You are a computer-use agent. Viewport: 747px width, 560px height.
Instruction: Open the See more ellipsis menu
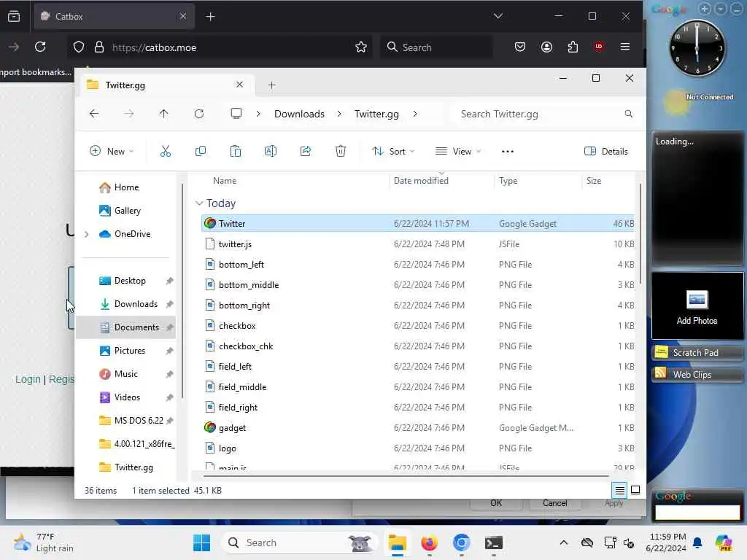pyautogui.click(x=508, y=152)
